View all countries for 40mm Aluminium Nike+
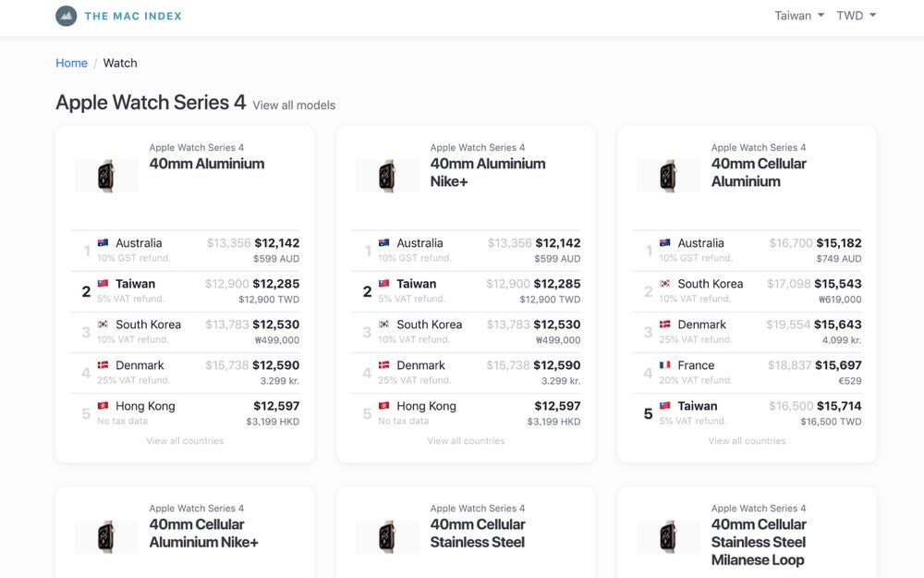Viewport: 924px width, 578px height. pyautogui.click(x=466, y=441)
